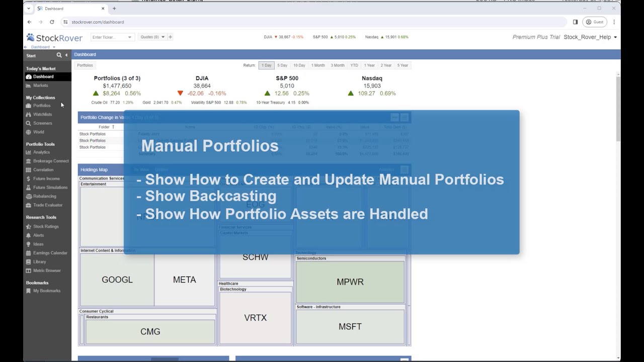The width and height of the screenshot is (644, 362).
Task: Click the VRTX tile in Holdings Map
Action: tap(256, 318)
